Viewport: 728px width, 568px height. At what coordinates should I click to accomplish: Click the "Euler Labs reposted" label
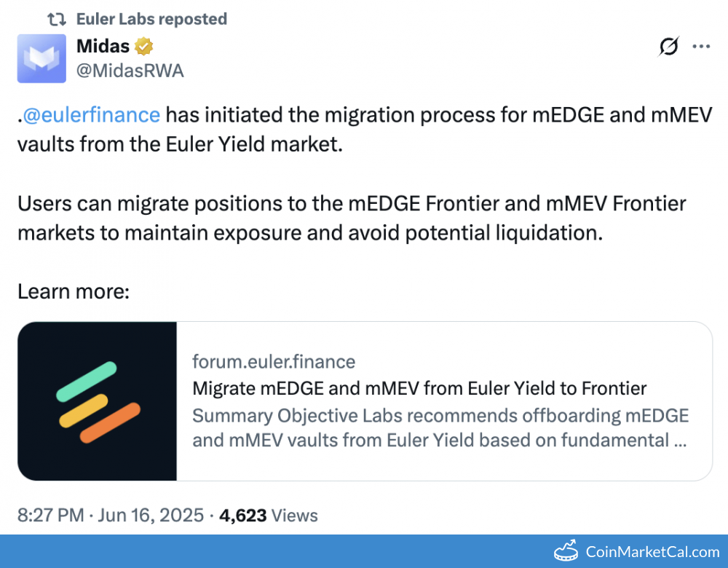[x=151, y=19]
